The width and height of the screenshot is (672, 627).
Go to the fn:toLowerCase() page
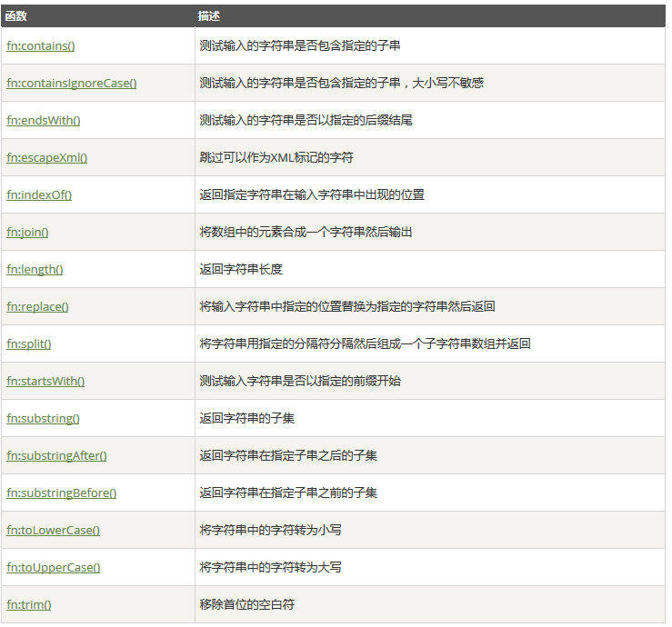pos(53,530)
